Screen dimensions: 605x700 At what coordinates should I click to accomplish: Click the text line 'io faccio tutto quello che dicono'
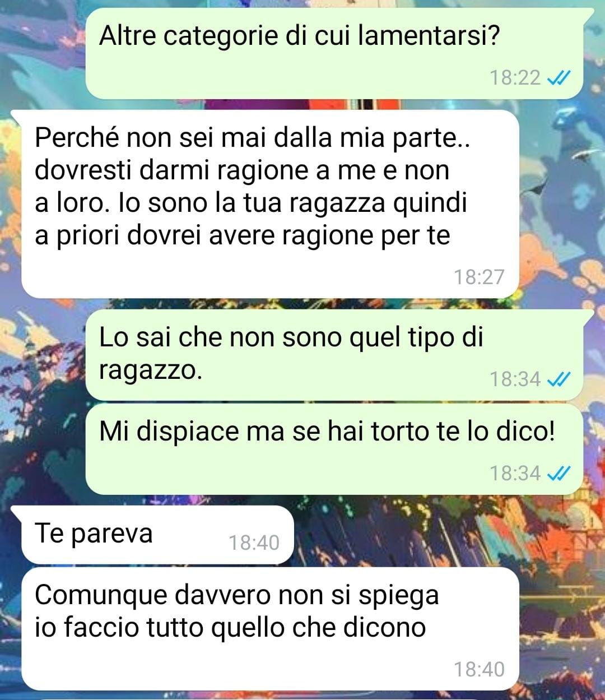(x=230, y=627)
